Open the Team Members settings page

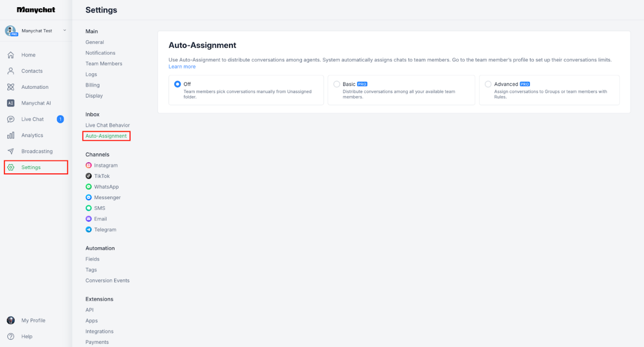click(104, 64)
